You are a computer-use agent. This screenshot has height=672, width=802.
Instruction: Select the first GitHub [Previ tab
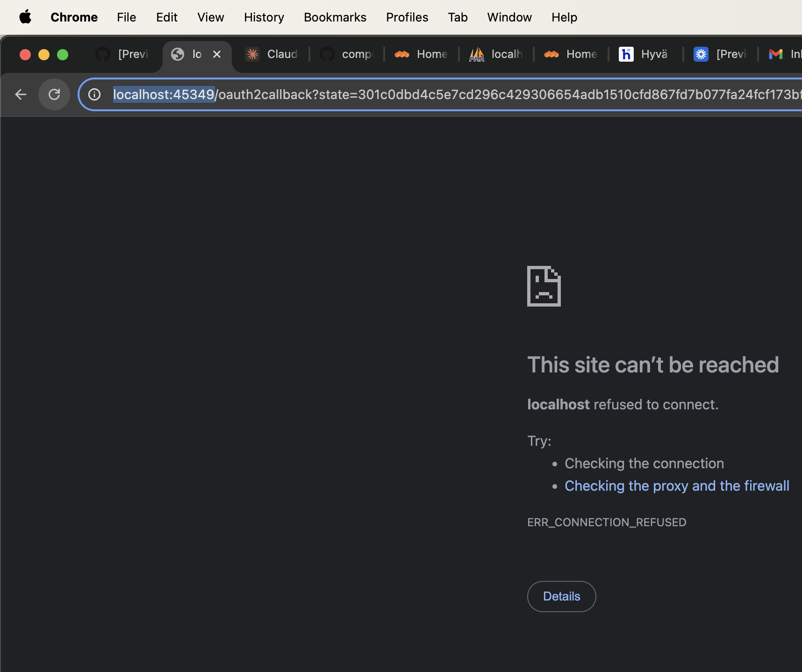pyautogui.click(x=123, y=54)
